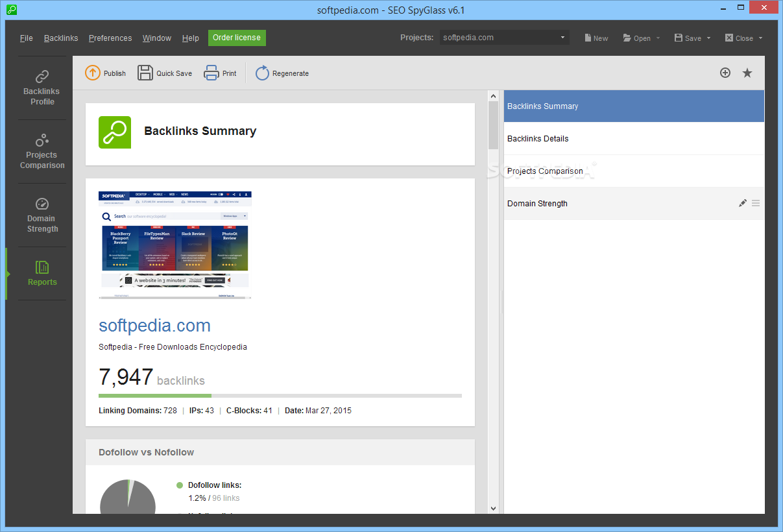
Task: Click the Linking Domains: 728 text
Action: [138, 411]
